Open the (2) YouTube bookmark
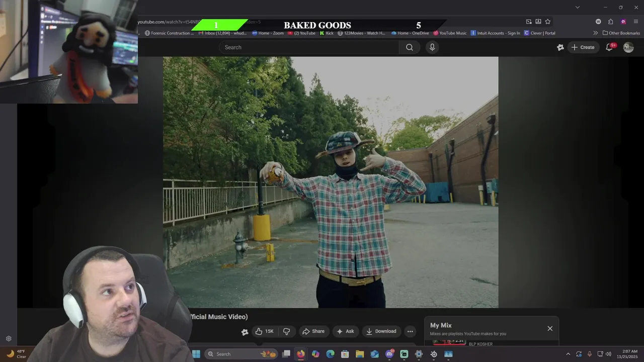 [x=301, y=33]
